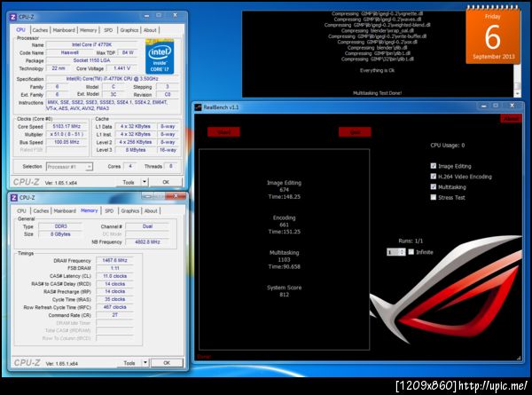
Task: Click the red Quit button in RealBench
Action: [355, 131]
